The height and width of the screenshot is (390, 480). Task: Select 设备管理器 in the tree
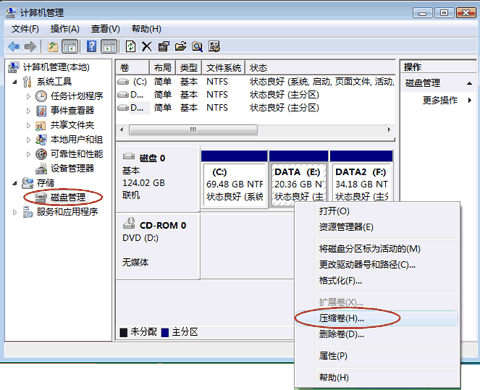72,168
